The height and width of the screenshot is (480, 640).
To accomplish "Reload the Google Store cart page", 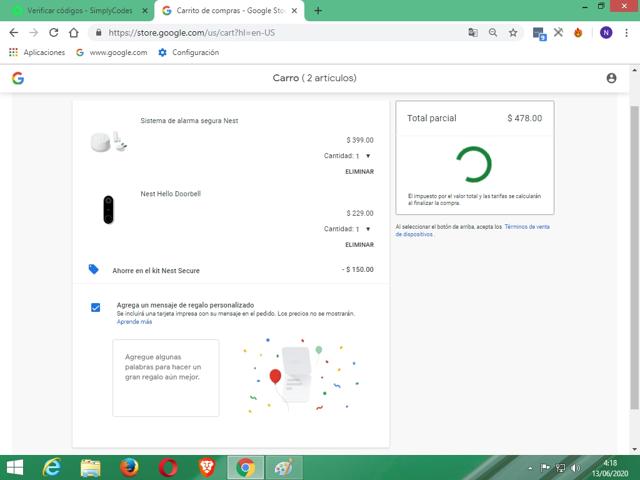I will (54, 33).
